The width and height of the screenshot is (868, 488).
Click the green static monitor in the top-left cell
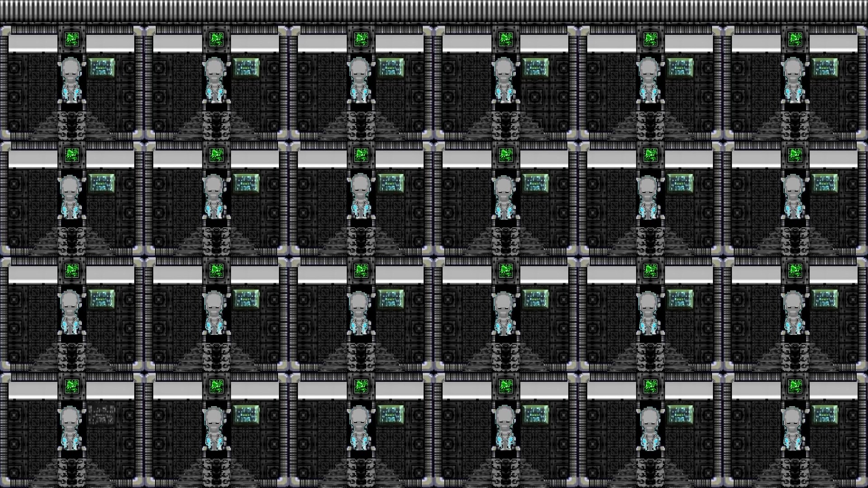point(72,40)
